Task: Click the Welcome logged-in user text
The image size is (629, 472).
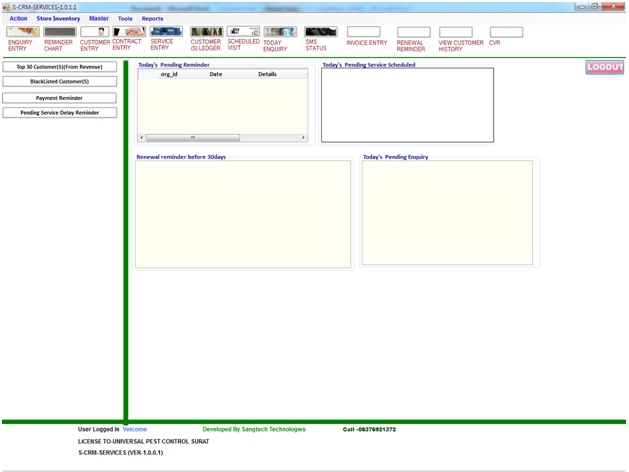Action: click(135, 429)
